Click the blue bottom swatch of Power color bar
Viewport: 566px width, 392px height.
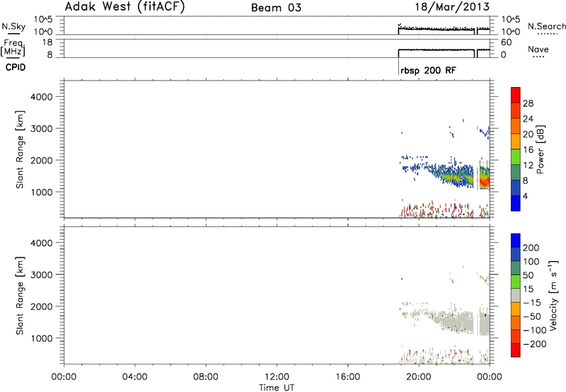pyautogui.click(x=516, y=203)
